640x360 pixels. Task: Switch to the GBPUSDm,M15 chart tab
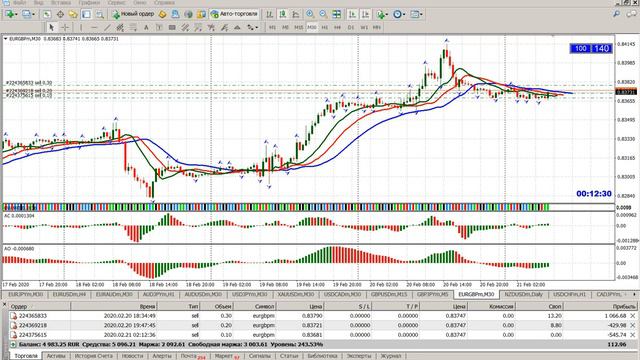pyautogui.click(x=389, y=294)
